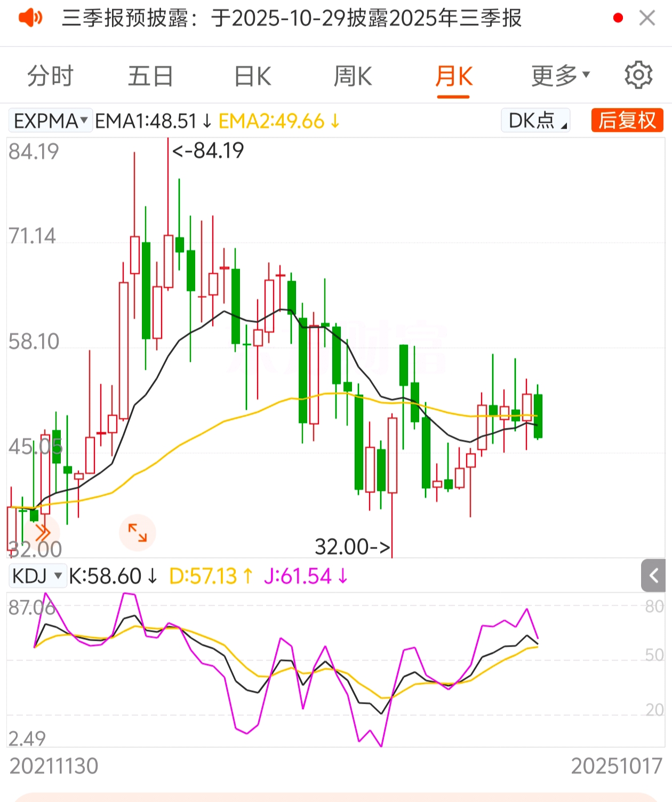Tap the K:58.60 value

[x=113, y=576]
